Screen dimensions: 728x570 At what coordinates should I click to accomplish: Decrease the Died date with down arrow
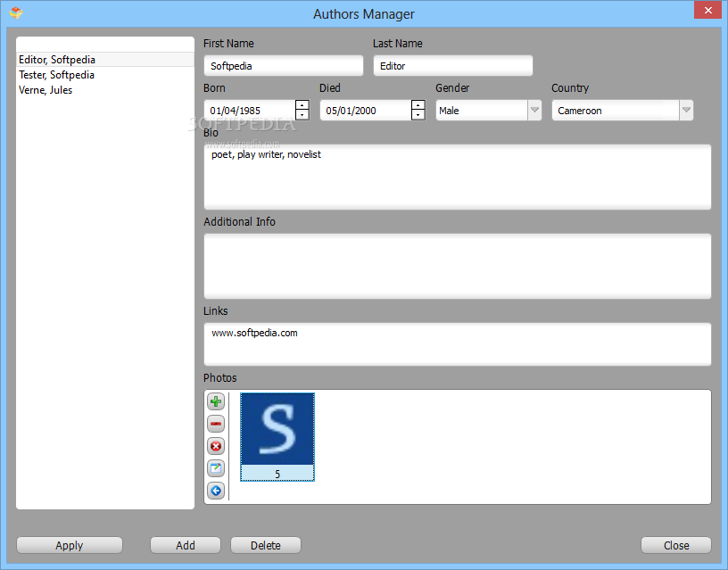pyautogui.click(x=418, y=115)
